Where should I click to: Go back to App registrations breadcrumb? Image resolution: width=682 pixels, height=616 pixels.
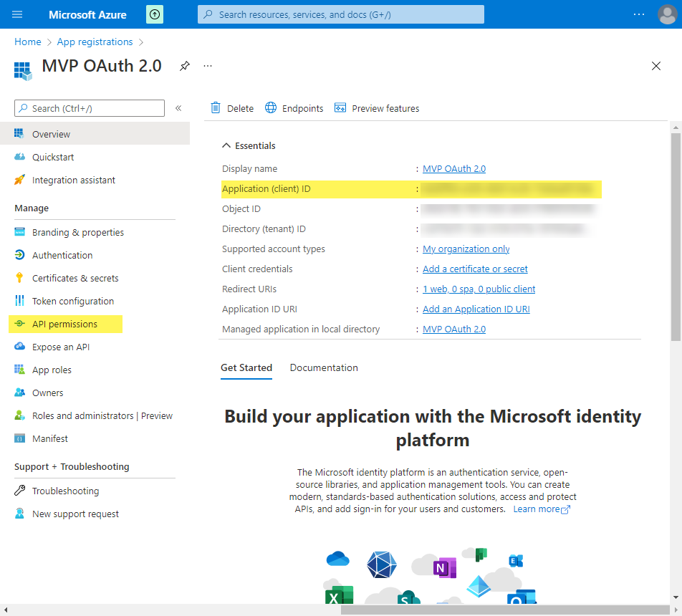pos(95,42)
